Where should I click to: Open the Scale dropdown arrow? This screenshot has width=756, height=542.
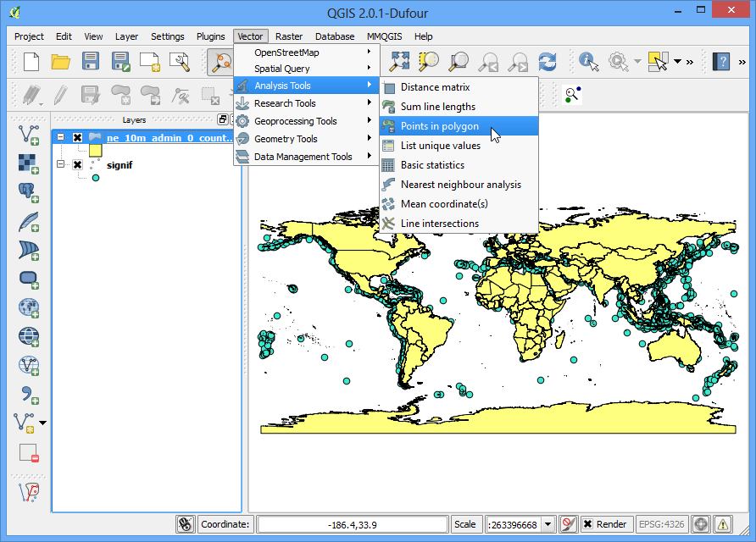[x=548, y=524]
